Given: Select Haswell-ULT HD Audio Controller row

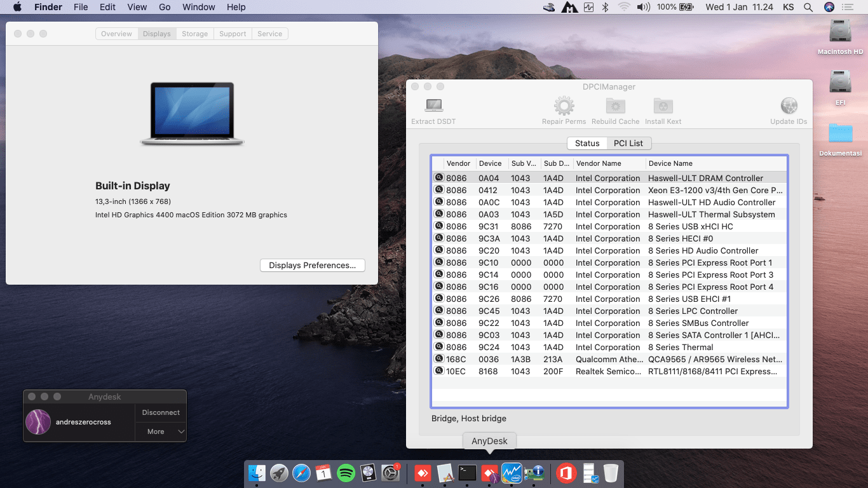Looking at the screenshot, I should (x=609, y=202).
